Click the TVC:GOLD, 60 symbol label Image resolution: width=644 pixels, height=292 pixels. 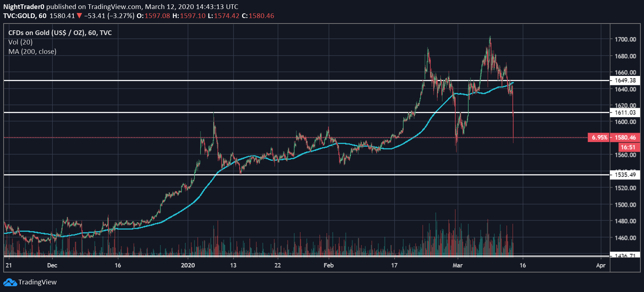(25, 16)
